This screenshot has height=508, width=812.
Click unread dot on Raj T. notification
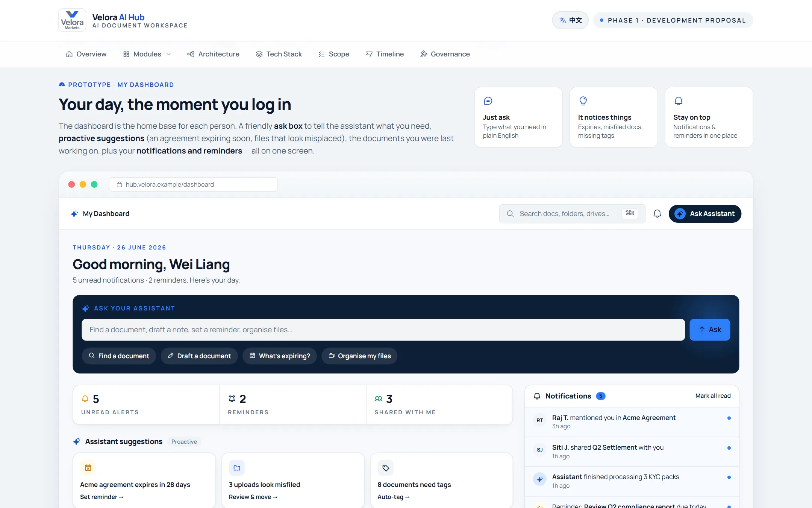click(729, 418)
